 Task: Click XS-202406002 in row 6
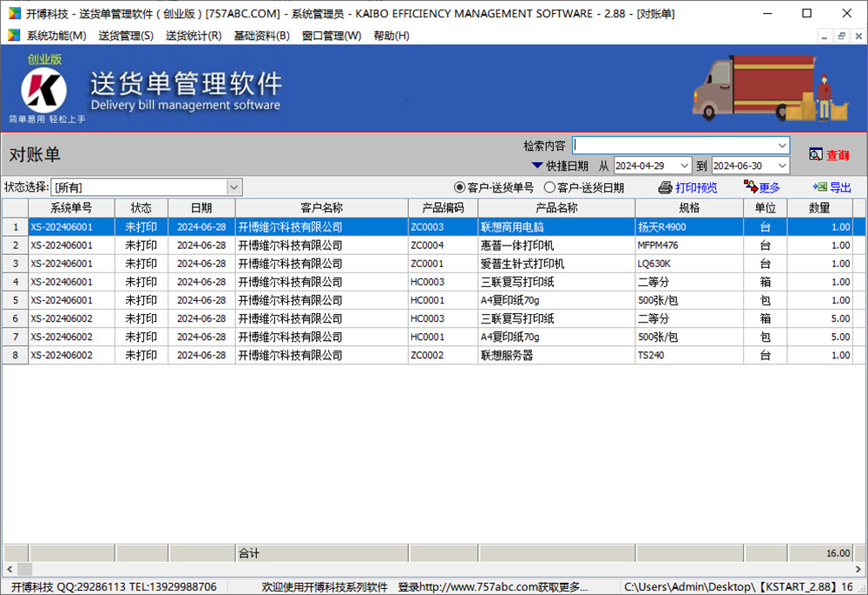point(71,318)
